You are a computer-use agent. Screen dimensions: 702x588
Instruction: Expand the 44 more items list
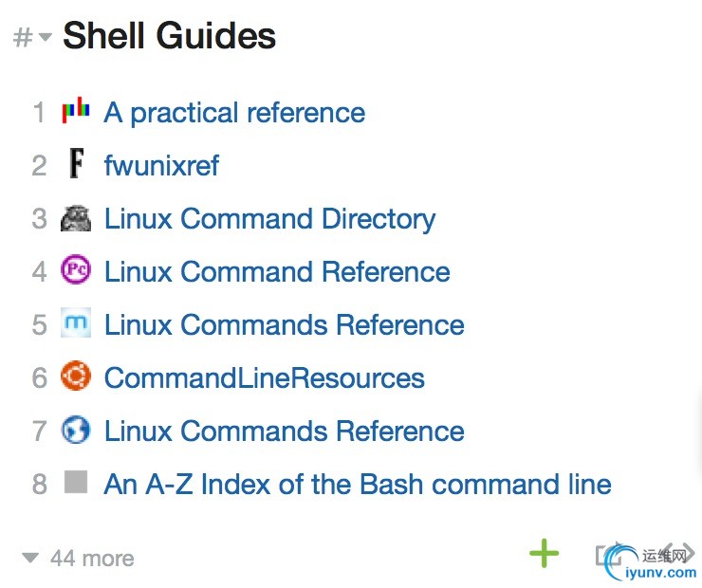(80, 559)
